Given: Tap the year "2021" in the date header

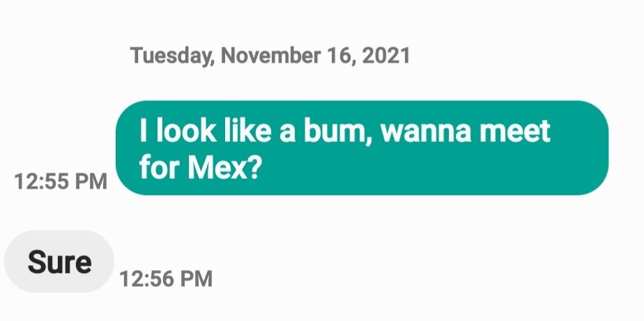Looking at the screenshot, I should click(386, 56).
